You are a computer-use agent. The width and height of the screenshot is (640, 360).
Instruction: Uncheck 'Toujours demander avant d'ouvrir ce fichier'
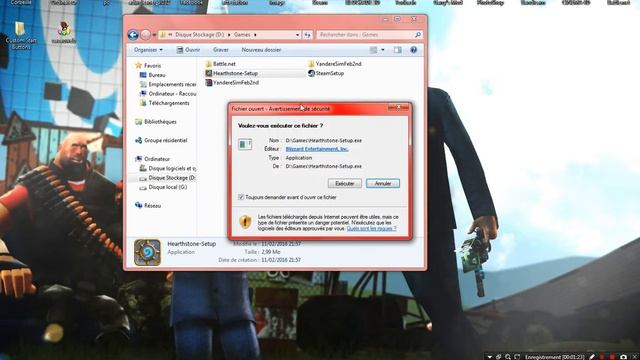point(241,198)
